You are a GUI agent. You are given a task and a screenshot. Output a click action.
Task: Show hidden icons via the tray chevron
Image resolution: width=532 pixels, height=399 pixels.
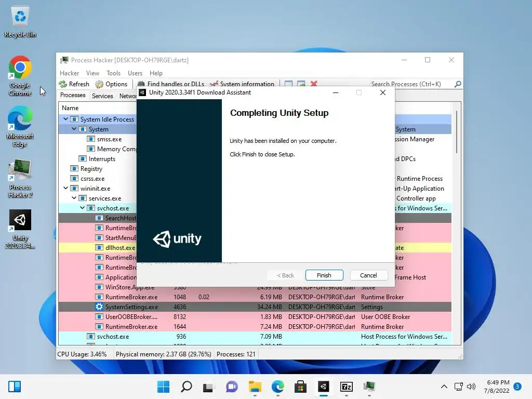[444, 387]
